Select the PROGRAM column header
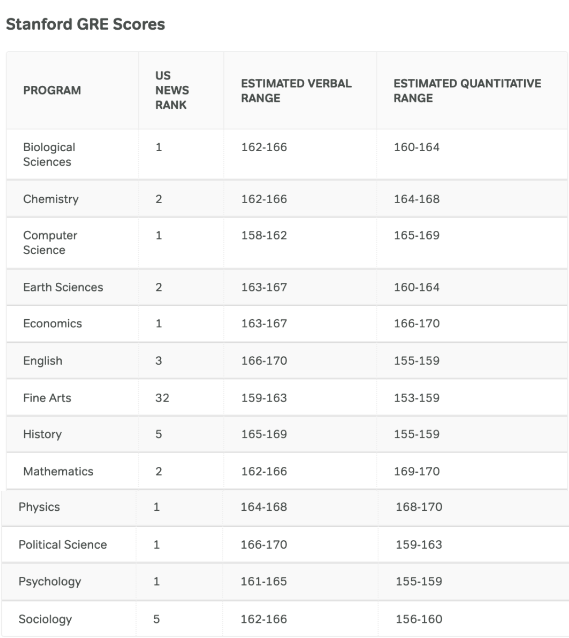The height and width of the screenshot is (638, 569). click(52, 90)
